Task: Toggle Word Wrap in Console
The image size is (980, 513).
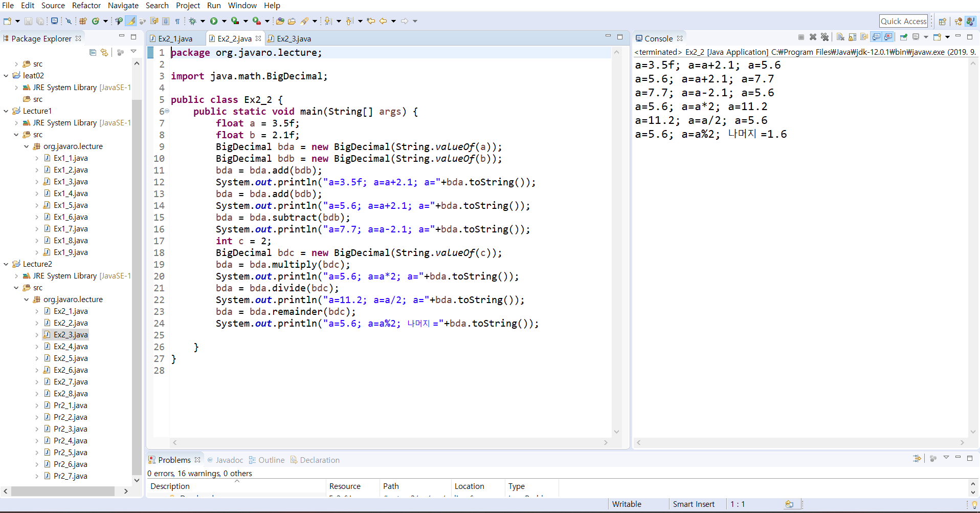Action: pos(864,37)
